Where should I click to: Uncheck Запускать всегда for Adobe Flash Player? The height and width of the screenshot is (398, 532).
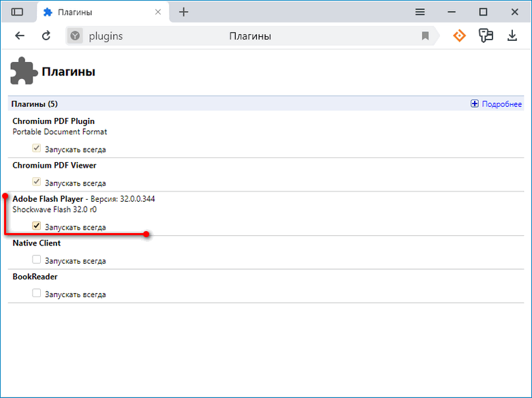click(x=36, y=226)
